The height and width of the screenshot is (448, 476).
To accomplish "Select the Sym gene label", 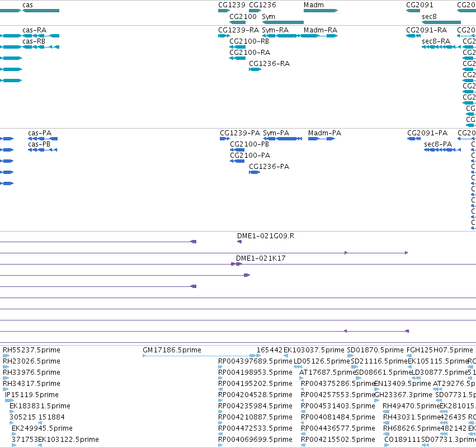I will click(268, 17).
